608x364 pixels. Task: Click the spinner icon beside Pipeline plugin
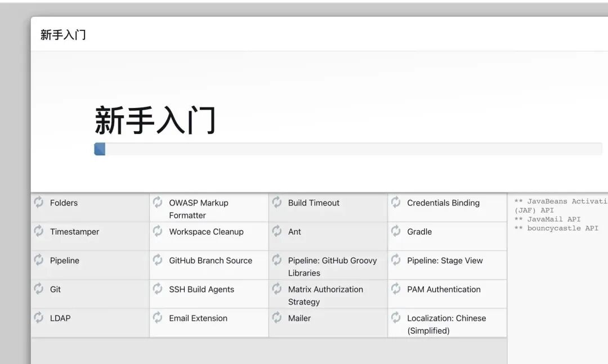pyautogui.click(x=38, y=260)
